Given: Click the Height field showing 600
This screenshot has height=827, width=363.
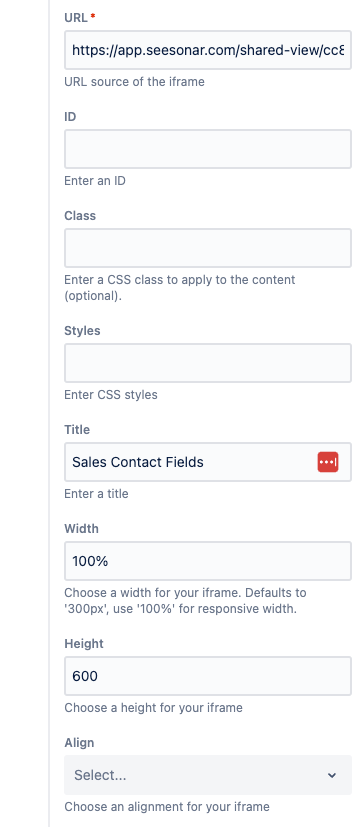Looking at the screenshot, I should (208, 676).
